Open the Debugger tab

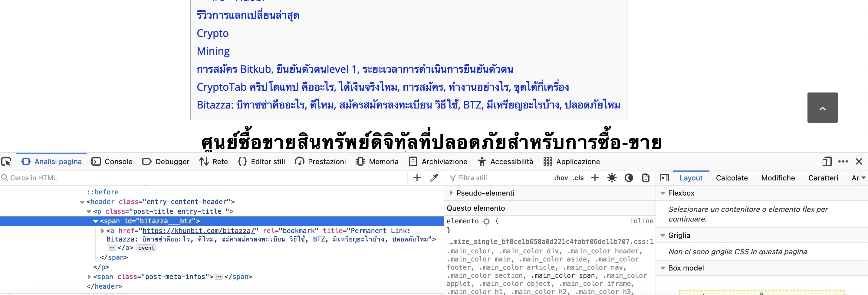click(166, 162)
